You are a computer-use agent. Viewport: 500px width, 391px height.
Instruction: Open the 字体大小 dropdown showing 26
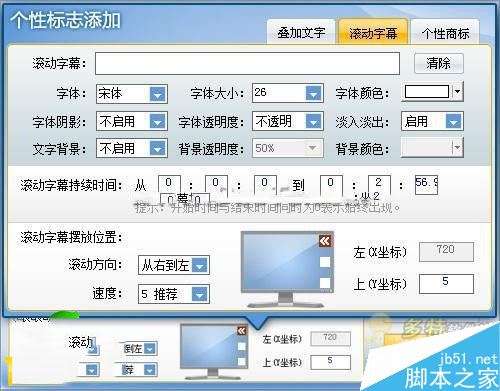pos(288,93)
